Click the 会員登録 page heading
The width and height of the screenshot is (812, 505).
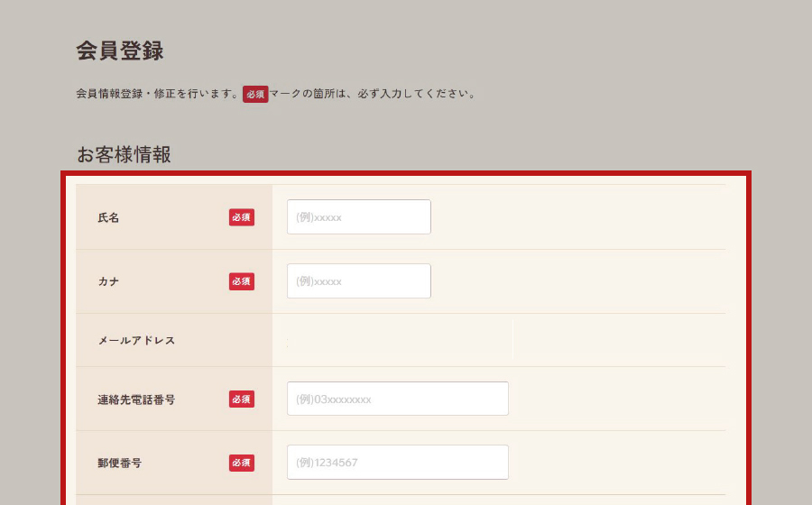(120, 51)
